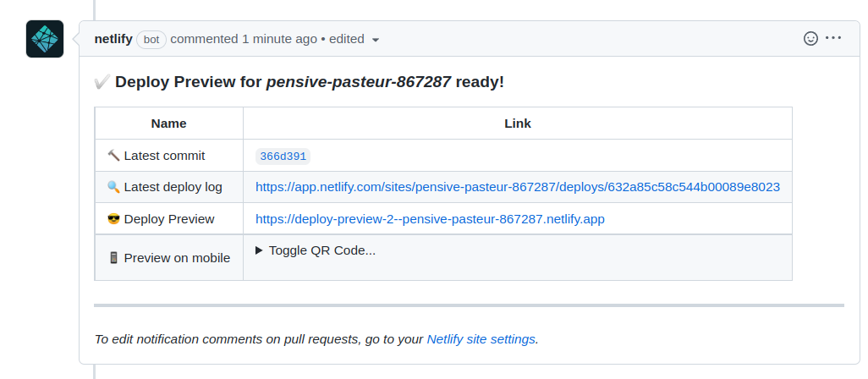The height and width of the screenshot is (379, 868).
Task: Click the Link column header
Action: click(x=518, y=124)
